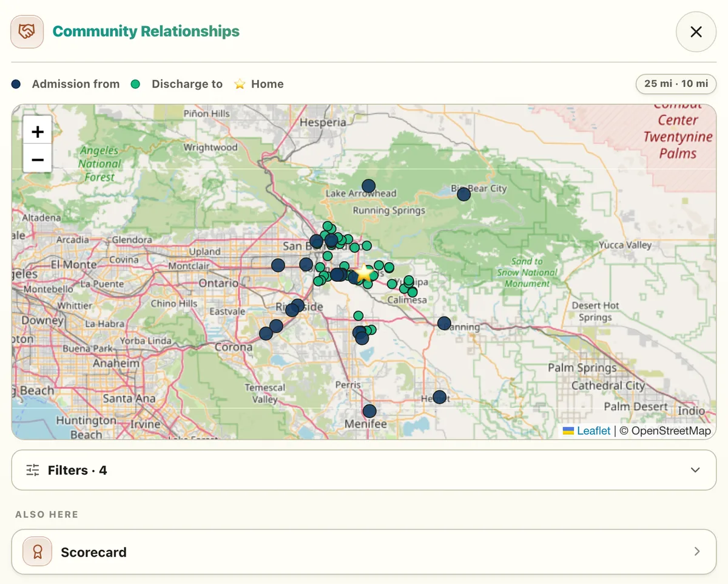Click the Admission from legend dot
This screenshot has width=728, height=584.
[16, 84]
